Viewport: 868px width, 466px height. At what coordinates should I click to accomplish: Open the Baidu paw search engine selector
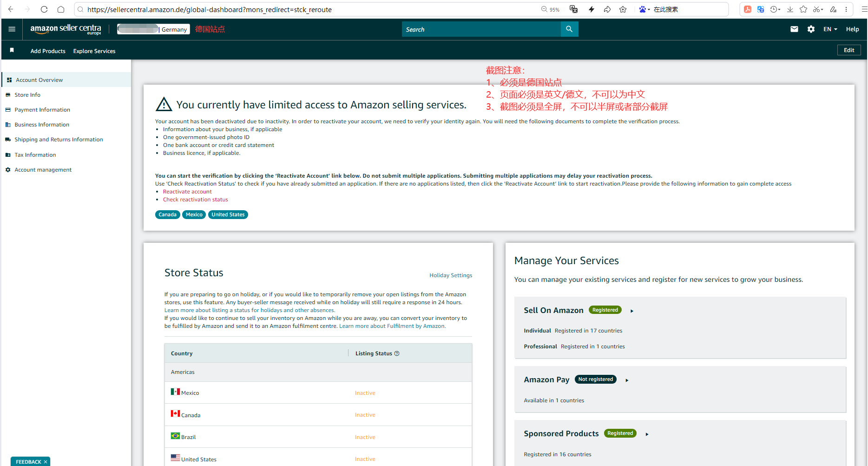pyautogui.click(x=644, y=9)
